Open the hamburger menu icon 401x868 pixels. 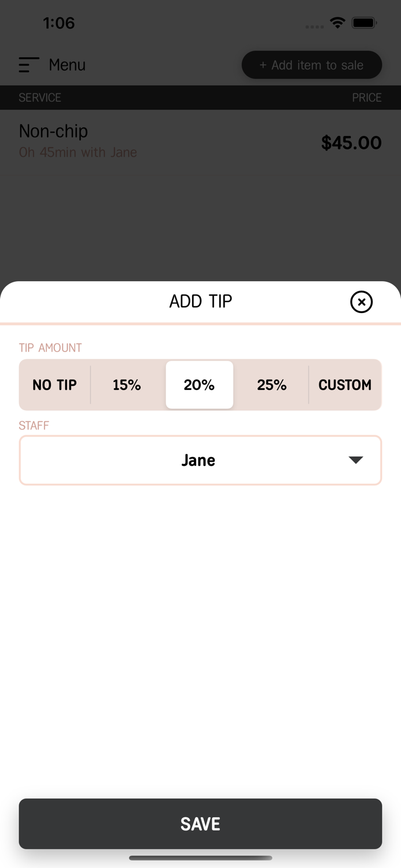click(28, 65)
